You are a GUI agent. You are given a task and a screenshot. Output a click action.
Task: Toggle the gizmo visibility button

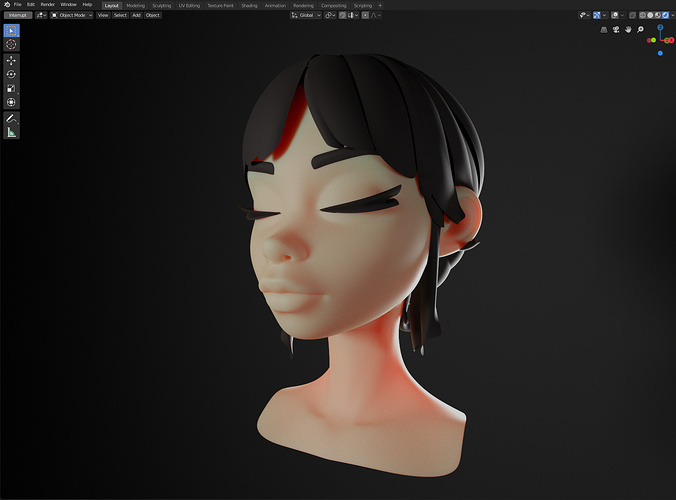coord(597,15)
